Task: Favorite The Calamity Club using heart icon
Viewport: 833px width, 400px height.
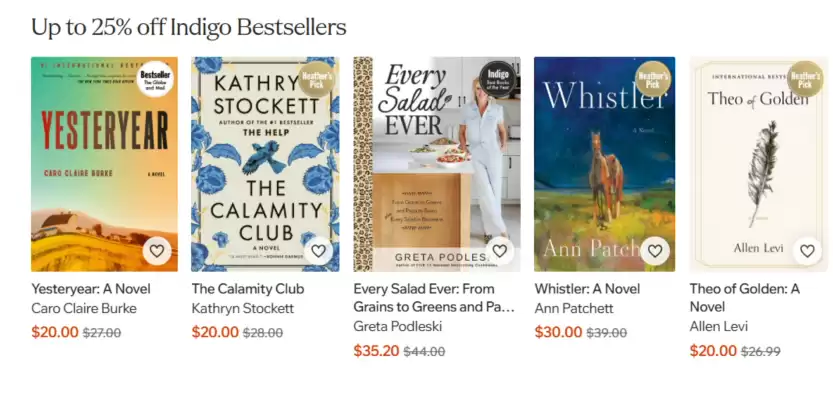Action: [318, 251]
